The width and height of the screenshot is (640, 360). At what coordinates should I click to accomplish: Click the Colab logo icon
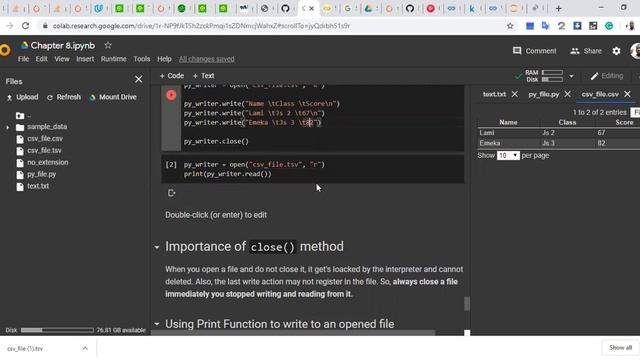pos(5,50)
